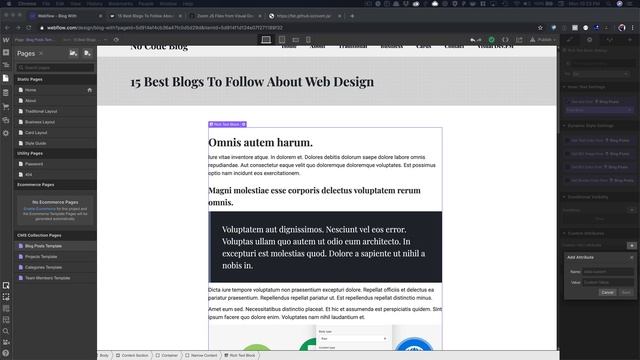Open the Assets panel icon
This screenshot has width=640, height=360.
tap(6, 120)
